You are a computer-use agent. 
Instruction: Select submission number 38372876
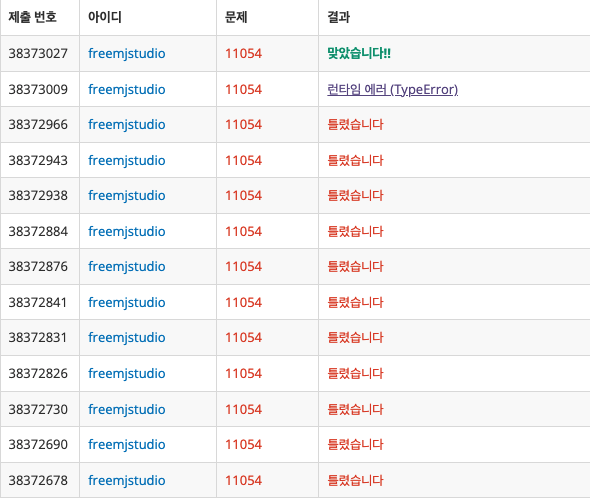click(x=38, y=267)
